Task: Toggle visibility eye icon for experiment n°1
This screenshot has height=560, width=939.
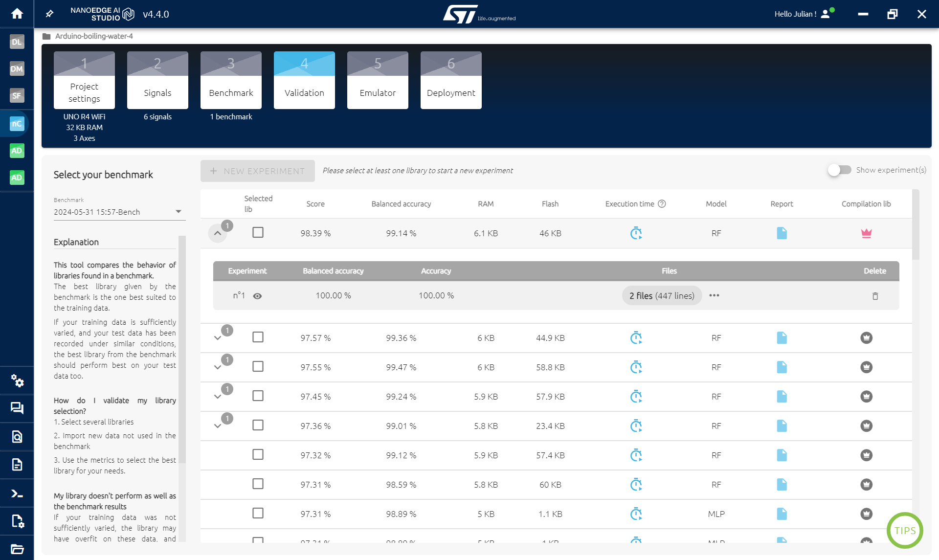Action: point(259,295)
